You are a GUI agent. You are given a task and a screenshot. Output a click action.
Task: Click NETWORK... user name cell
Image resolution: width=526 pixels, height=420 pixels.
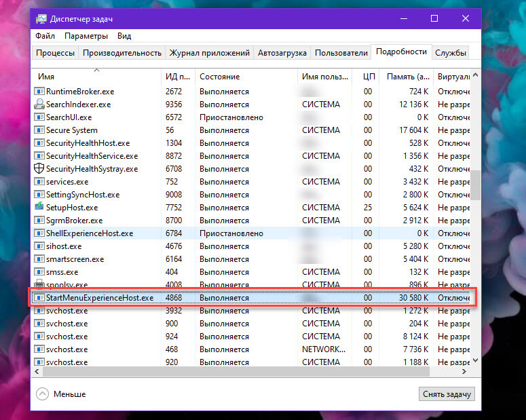point(323,349)
